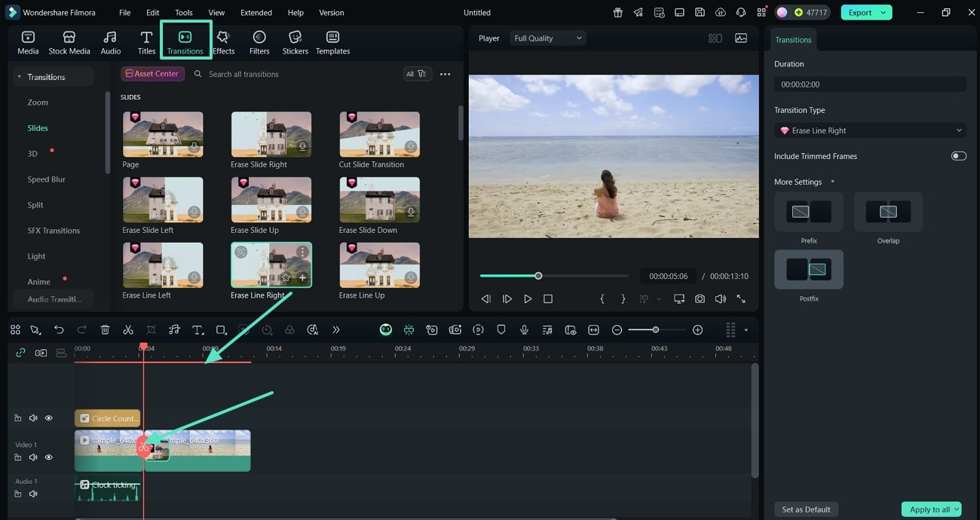Select the Prefix transition mode
This screenshot has width=980, height=520.
(809, 212)
